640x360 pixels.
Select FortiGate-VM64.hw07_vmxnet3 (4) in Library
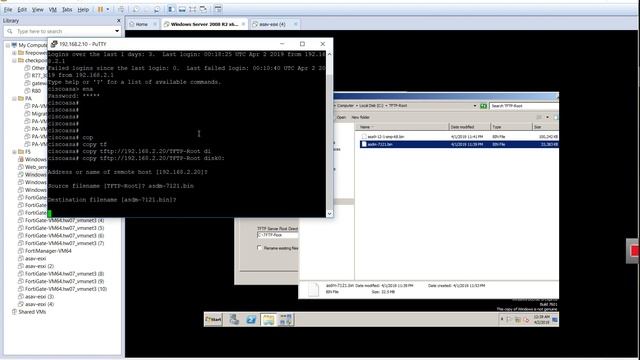(x=61, y=220)
